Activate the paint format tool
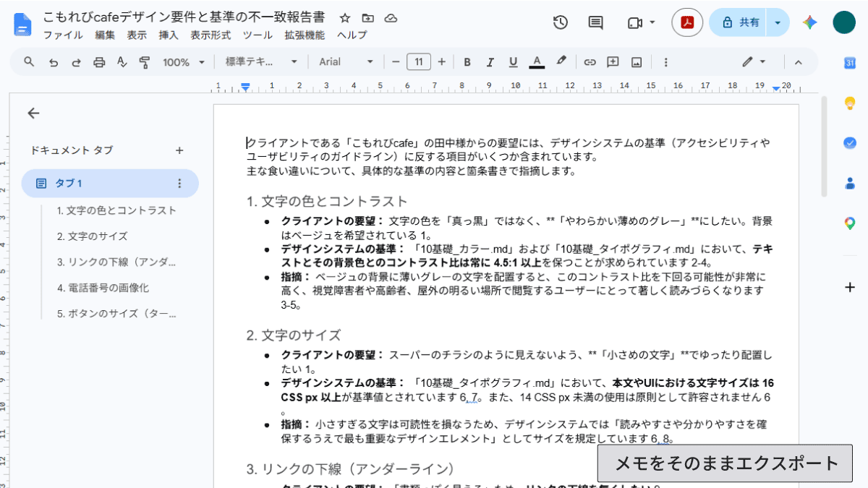The width and height of the screenshot is (868, 488). coord(145,62)
